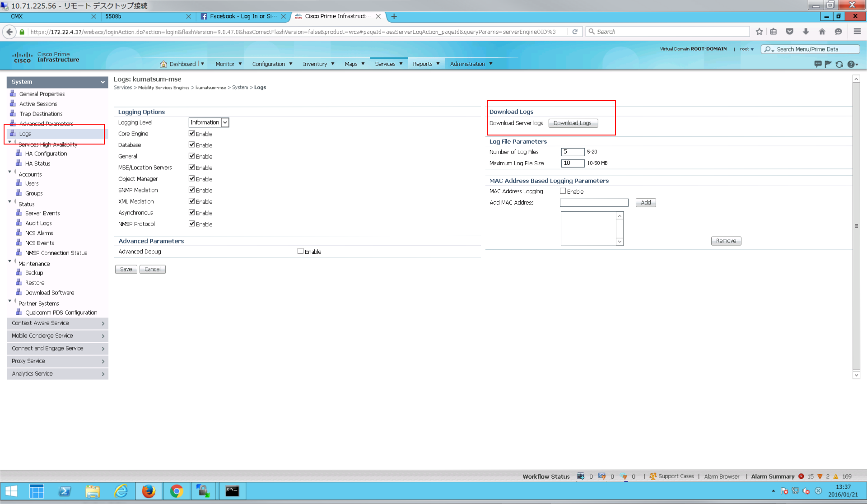Screen dimensions: 867x504
Task: Click the Windows Start button
Action: [x=11, y=491]
